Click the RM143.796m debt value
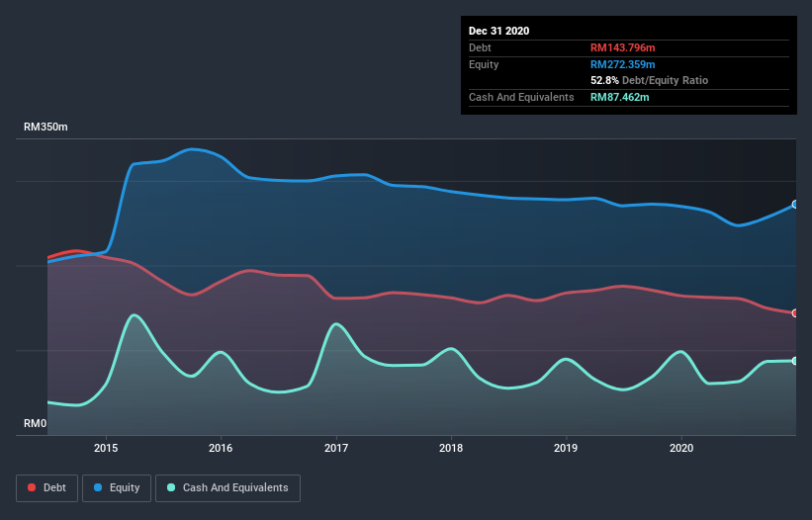The image size is (812, 520). (x=622, y=47)
